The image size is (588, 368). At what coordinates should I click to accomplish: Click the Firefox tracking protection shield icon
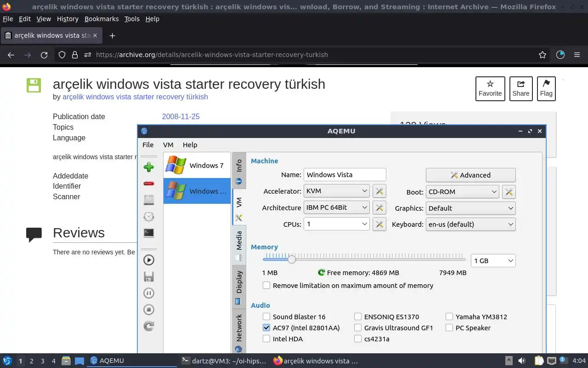tap(62, 55)
